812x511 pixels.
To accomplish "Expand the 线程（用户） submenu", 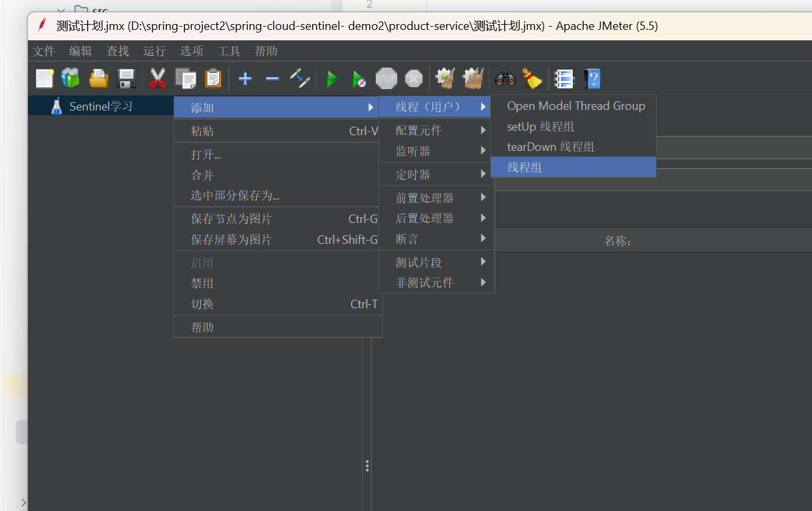I will (434, 107).
